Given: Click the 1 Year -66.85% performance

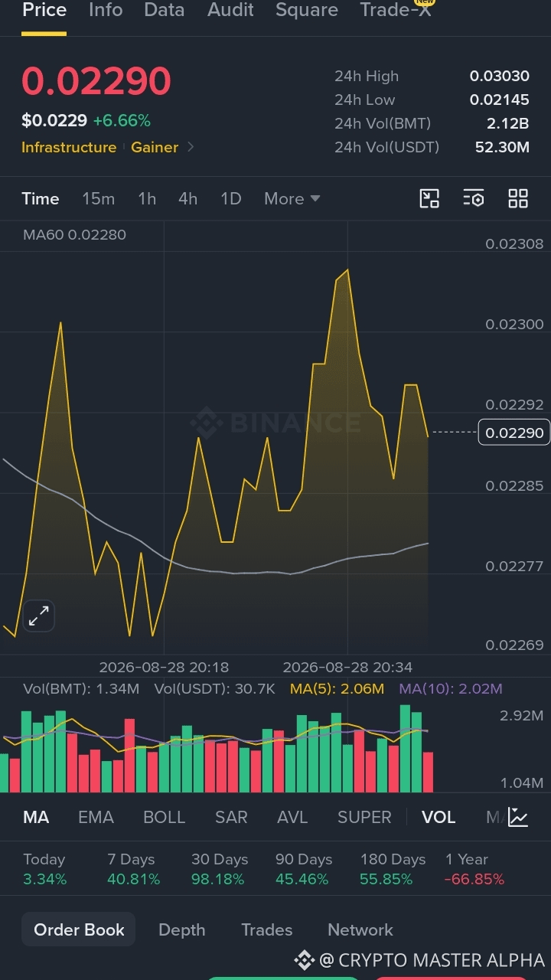Looking at the screenshot, I should point(474,869).
